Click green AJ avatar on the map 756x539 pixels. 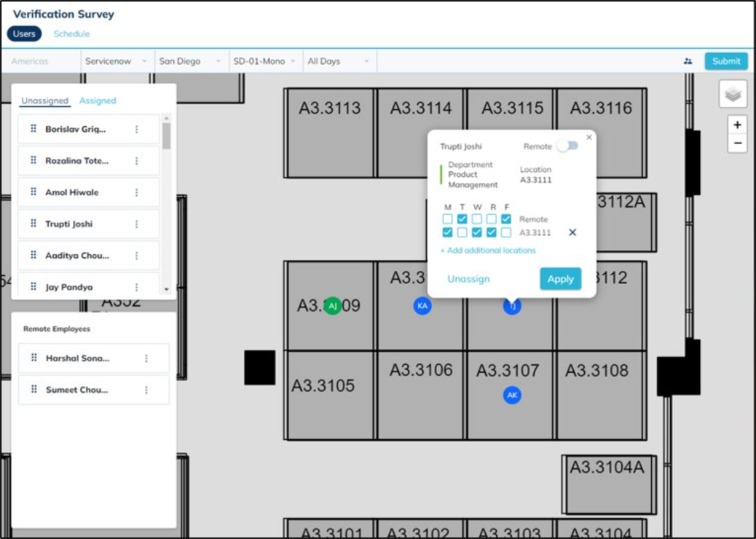(x=333, y=306)
